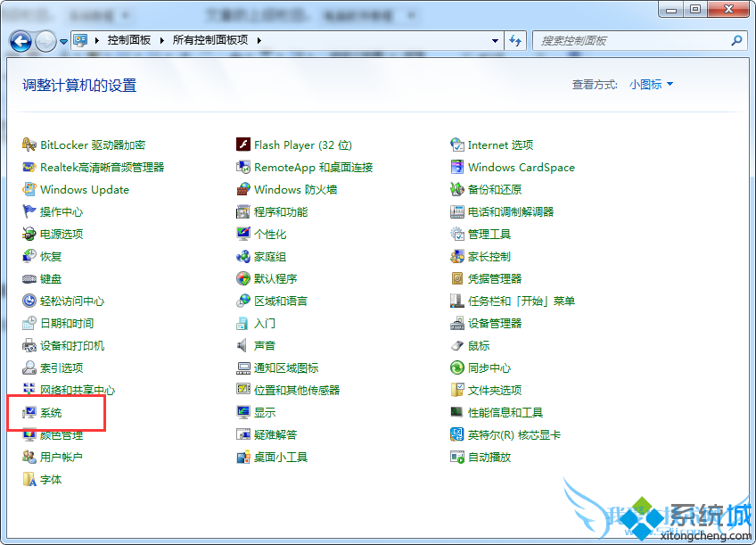Screen dimensions: 756x545
Task: Open the 电话和调制解调器 link
Action: tap(511, 211)
